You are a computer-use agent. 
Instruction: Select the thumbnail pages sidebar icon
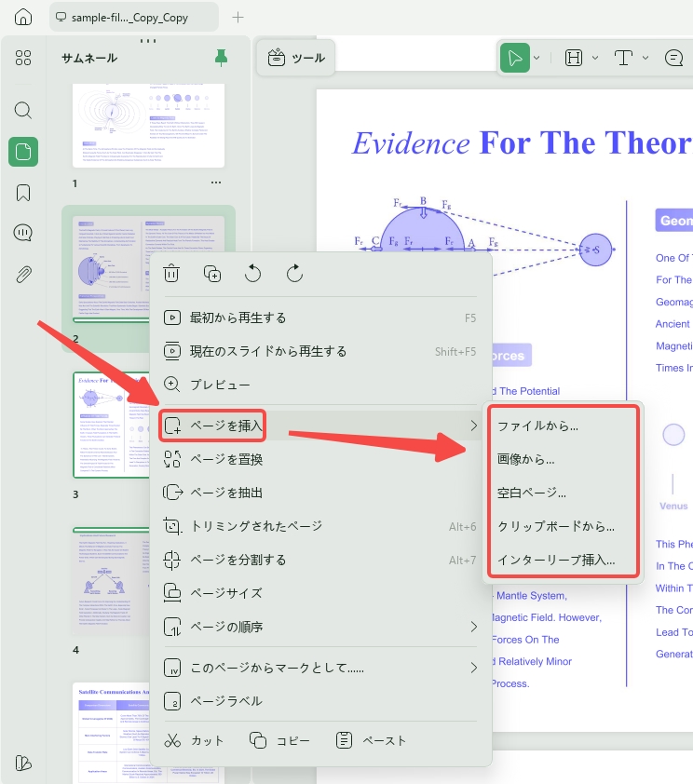23,152
